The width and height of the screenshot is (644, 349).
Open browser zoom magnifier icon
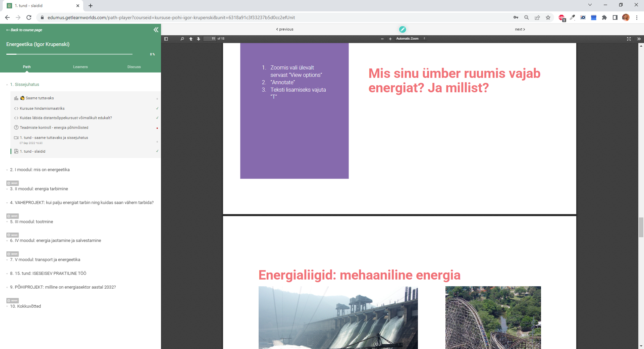coord(527,17)
